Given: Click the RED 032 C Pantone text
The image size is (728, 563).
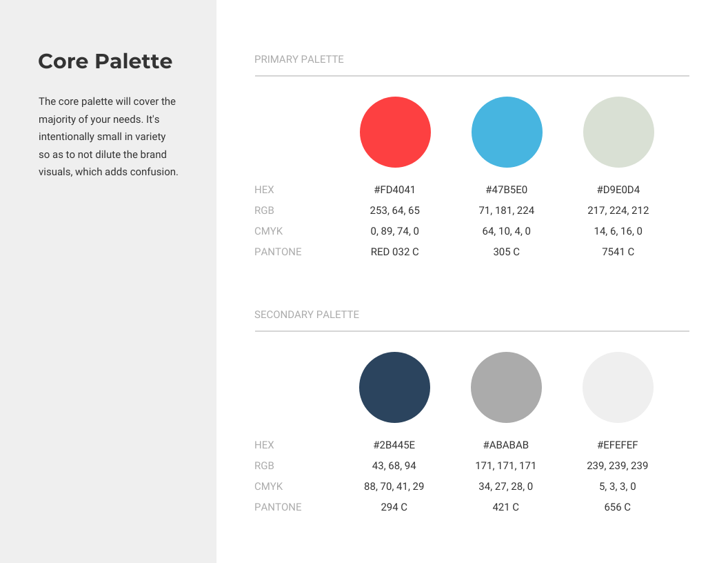Looking at the screenshot, I should pos(394,252).
